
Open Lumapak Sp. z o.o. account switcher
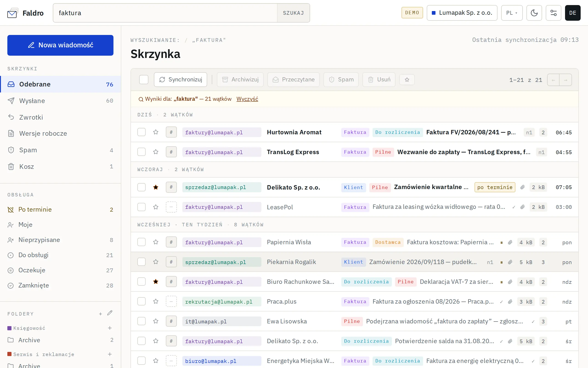pos(462,13)
